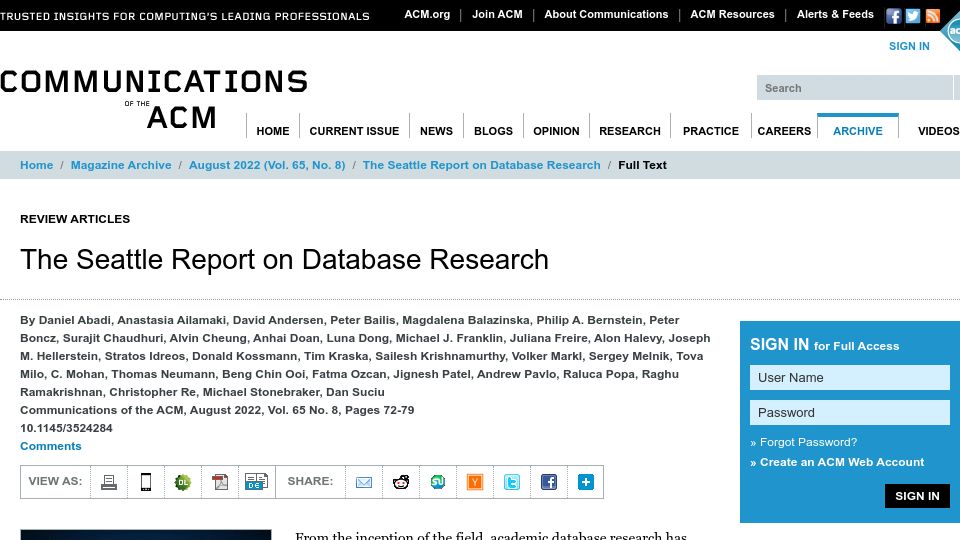Click Join ACM link

[x=497, y=14]
